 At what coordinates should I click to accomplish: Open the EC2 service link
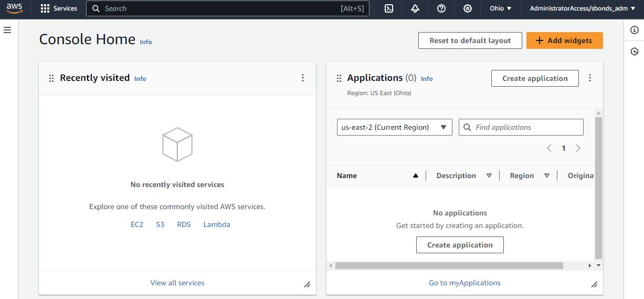[x=137, y=224]
